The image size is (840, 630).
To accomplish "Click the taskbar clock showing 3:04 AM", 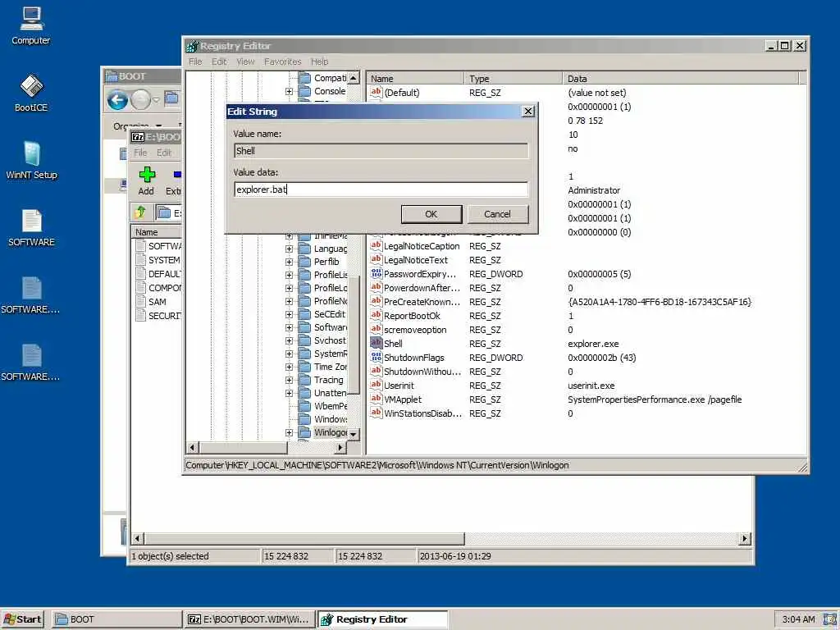I will [x=798, y=619].
